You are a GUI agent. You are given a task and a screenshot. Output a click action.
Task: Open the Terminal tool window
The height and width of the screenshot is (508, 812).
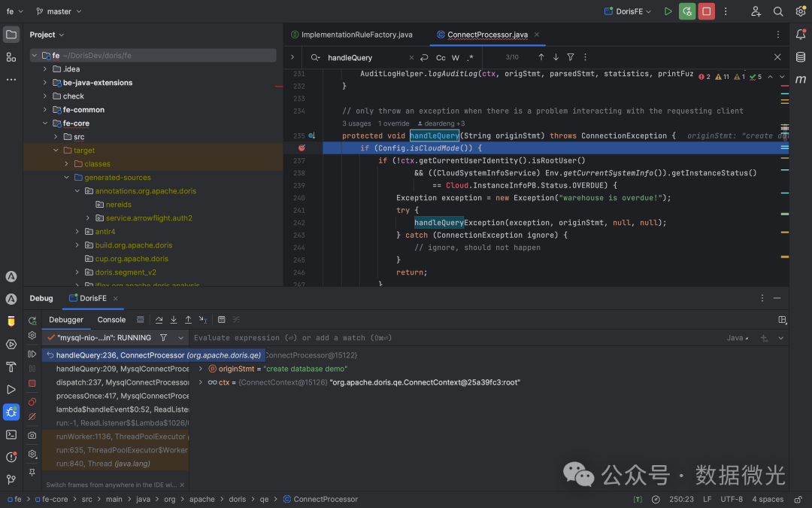11,434
